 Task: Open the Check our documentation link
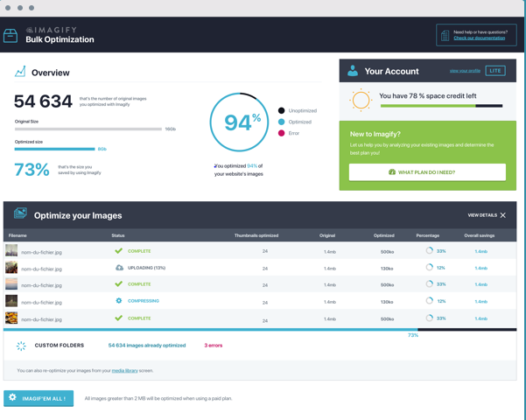[479, 38]
